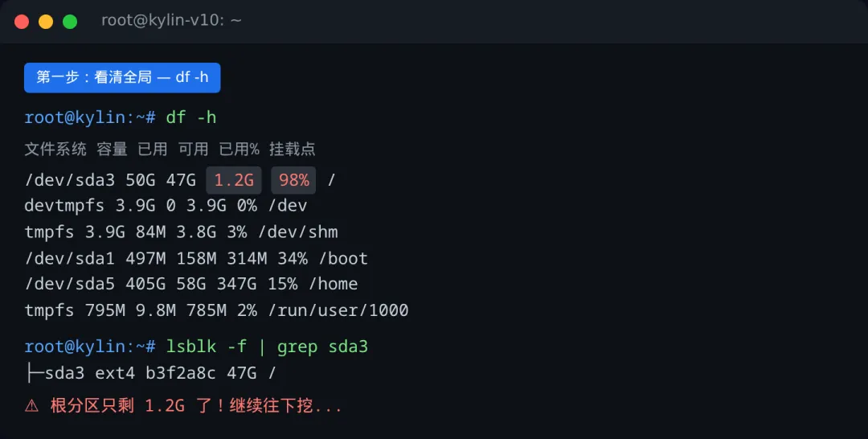Image resolution: width=868 pixels, height=439 pixels.
Task: Click the 'df -h' command text
Action: [191, 117]
